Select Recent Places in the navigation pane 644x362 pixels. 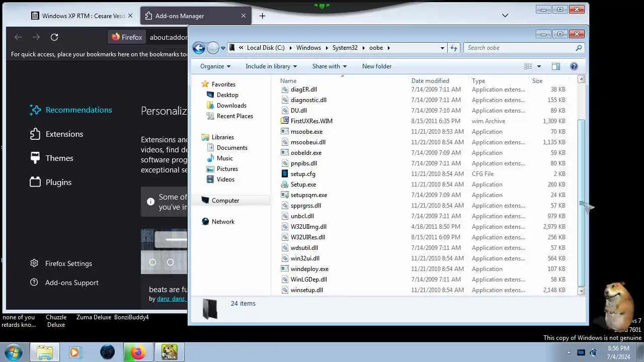click(x=234, y=116)
